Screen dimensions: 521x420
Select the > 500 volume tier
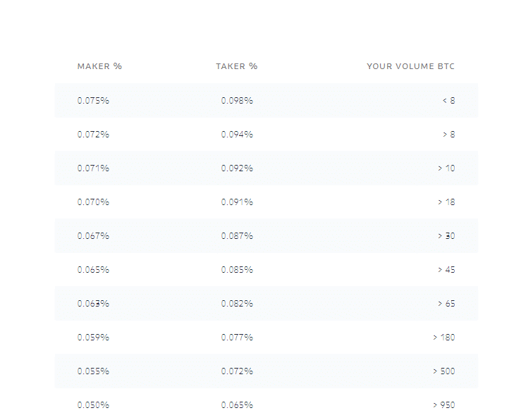(444, 371)
